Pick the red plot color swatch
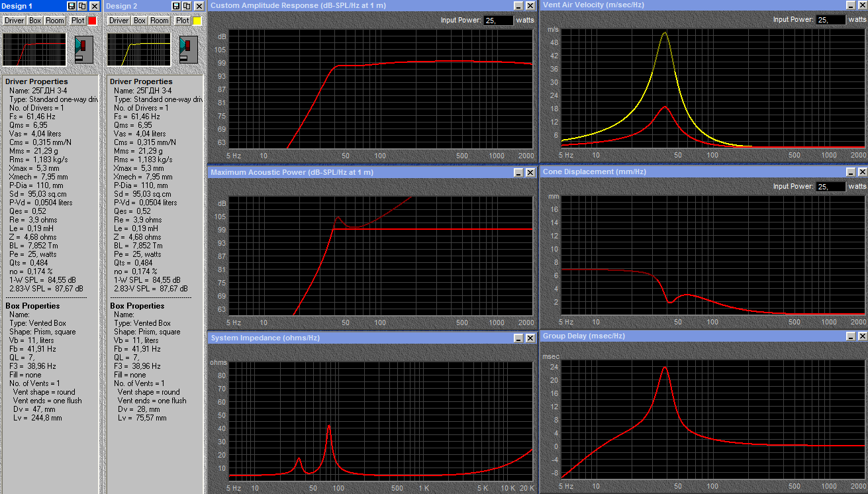This screenshot has height=494, width=868. click(x=92, y=21)
